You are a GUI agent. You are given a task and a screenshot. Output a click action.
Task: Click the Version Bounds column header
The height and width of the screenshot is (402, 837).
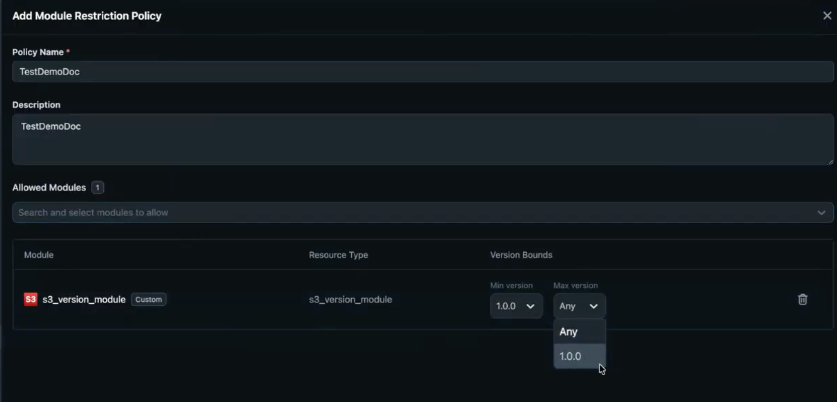click(x=521, y=255)
